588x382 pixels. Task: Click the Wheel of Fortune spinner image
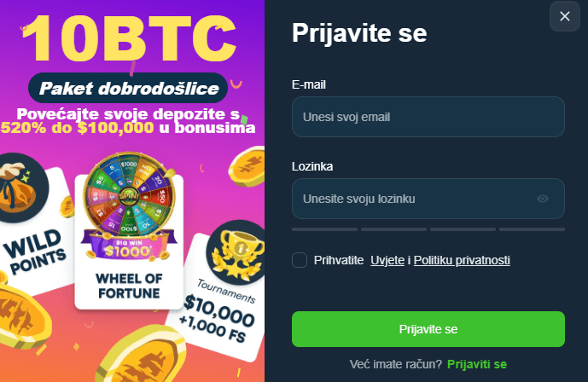129,193
